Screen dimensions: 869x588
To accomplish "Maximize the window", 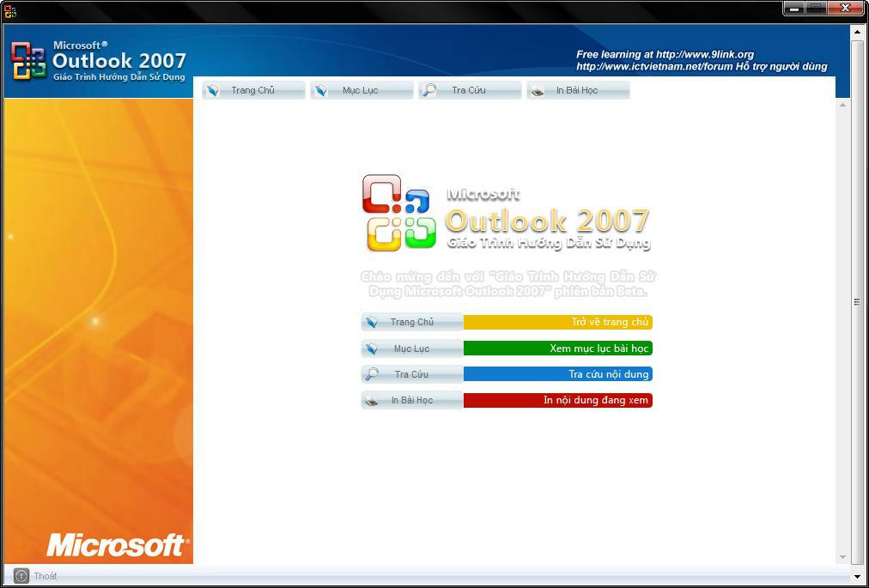I will (x=815, y=8).
